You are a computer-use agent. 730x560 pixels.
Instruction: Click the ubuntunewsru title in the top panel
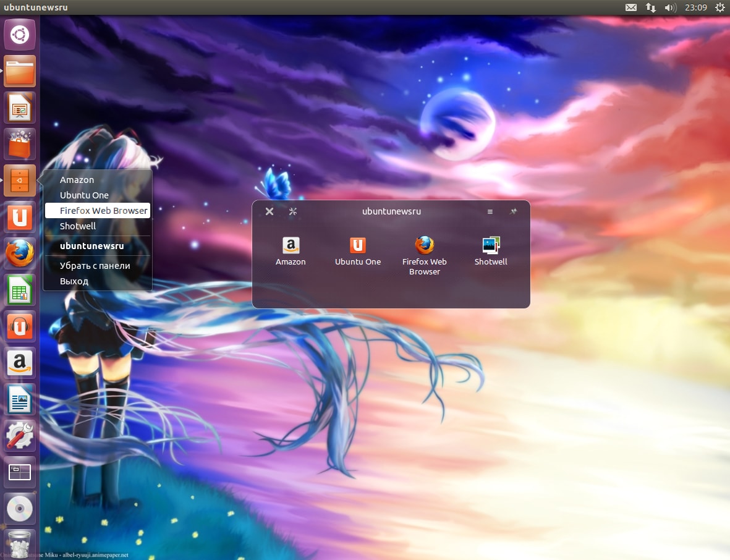pos(36,7)
